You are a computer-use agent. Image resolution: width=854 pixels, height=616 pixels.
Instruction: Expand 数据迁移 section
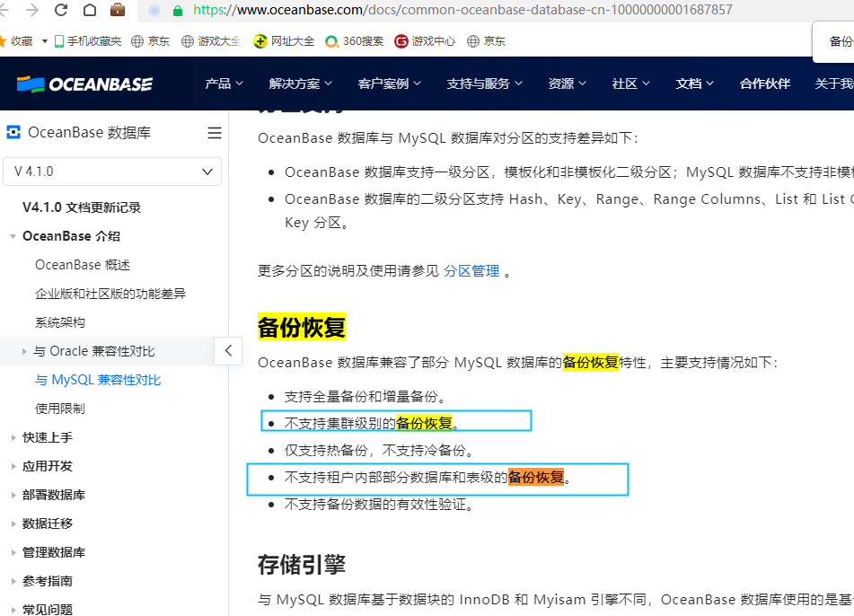pos(13,524)
